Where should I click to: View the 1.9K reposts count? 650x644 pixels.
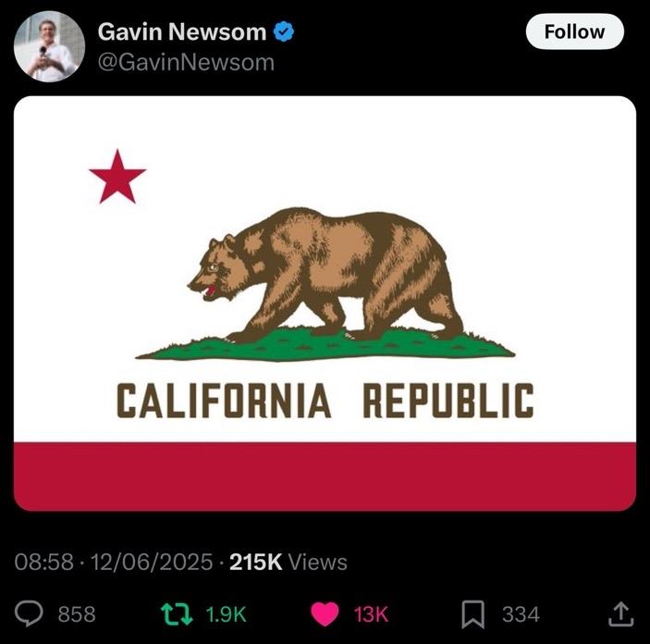(x=226, y=614)
